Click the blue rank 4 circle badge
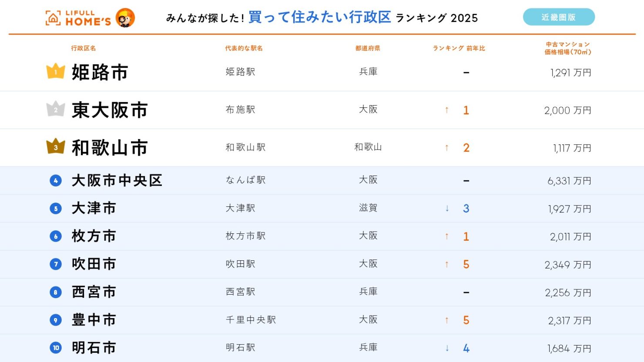644x362 pixels. click(x=56, y=180)
